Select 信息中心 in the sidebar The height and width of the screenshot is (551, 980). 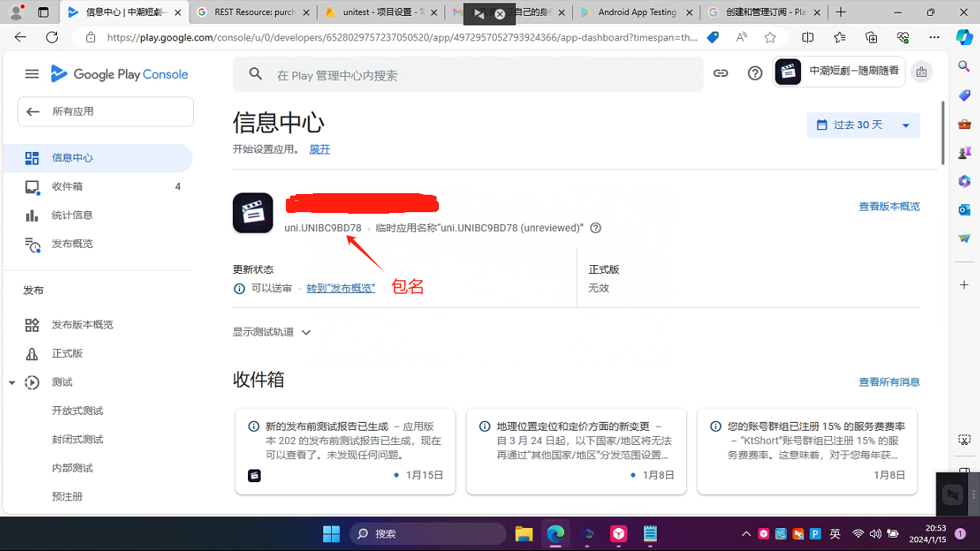(x=97, y=158)
